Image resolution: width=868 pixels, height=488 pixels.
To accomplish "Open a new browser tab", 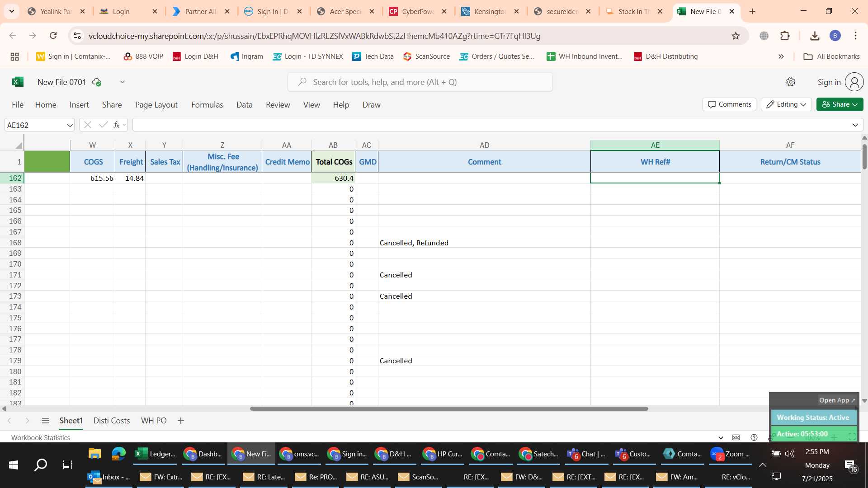I will coord(752,11).
